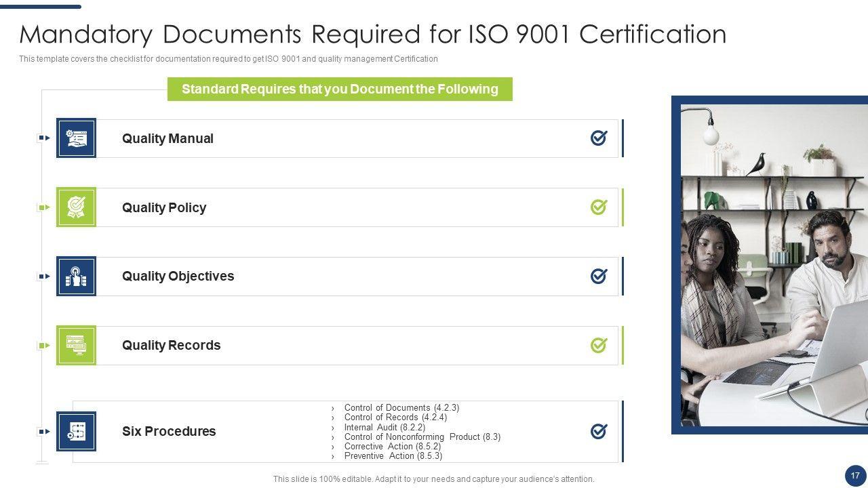Click the '100% editable' footer note
The image size is (868, 488).
(434, 479)
